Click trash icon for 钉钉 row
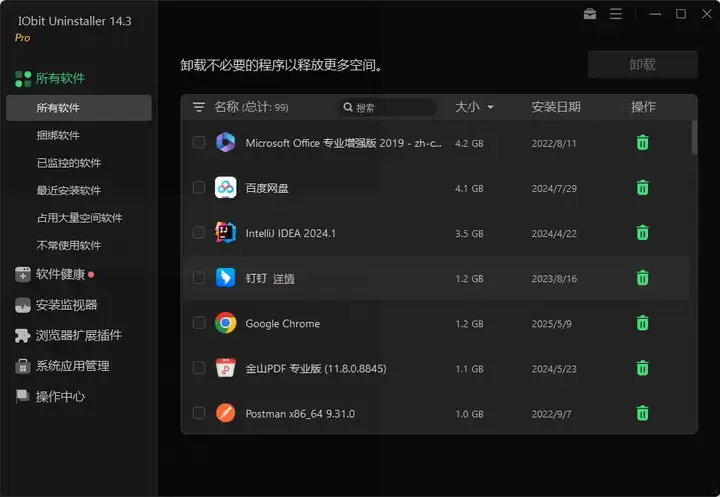The image size is (720, 497). (x=642, y=277)
